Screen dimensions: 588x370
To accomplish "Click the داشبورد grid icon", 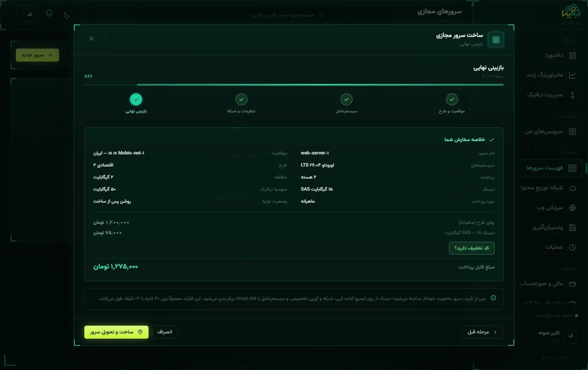I will click(x=573, y=55).
